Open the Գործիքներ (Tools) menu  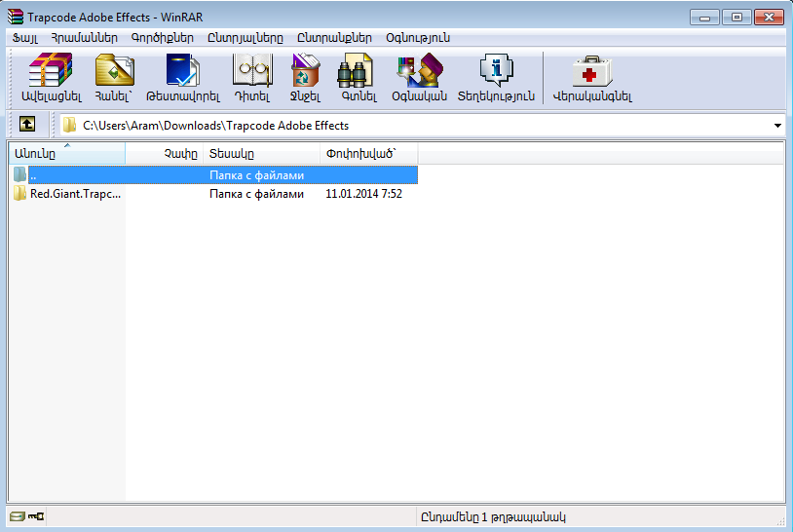[163, 38]
